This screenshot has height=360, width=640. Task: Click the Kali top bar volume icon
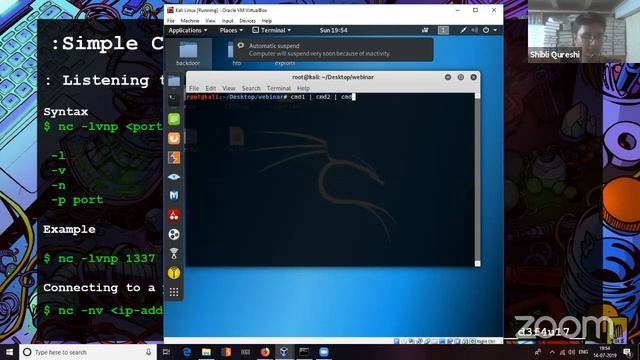point(474,30)
